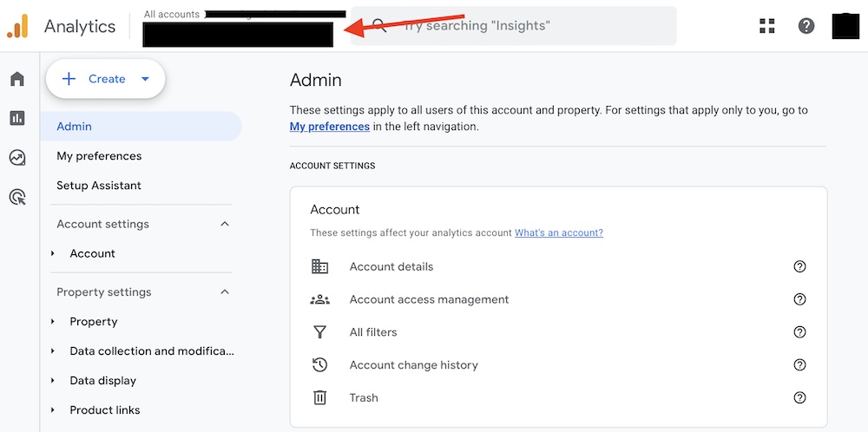
Task: Click the history clock icon beside Account change history
Action: (x=320, y=364)
